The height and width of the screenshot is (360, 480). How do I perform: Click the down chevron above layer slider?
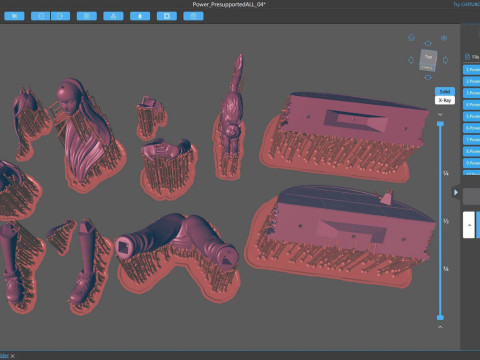click(x=440, y=114)
